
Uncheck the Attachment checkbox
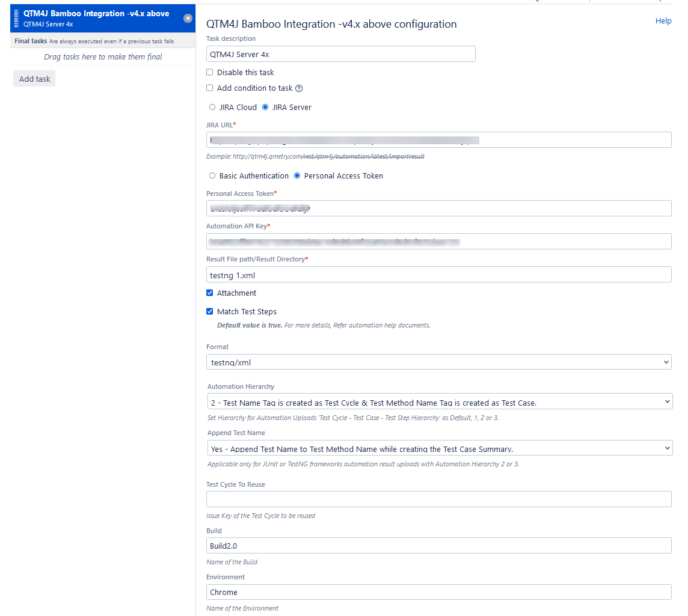click(209, 293)
